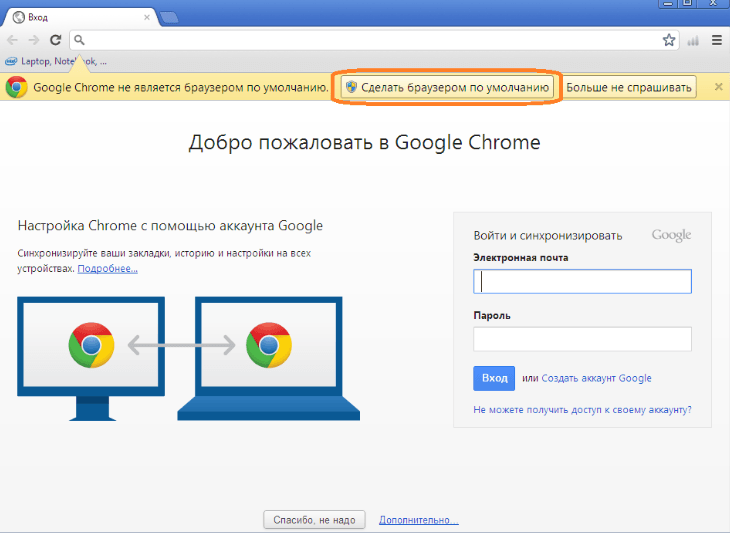Click the back navigation arrow
This screenshot has height=533, width=730.
[12, 40]
